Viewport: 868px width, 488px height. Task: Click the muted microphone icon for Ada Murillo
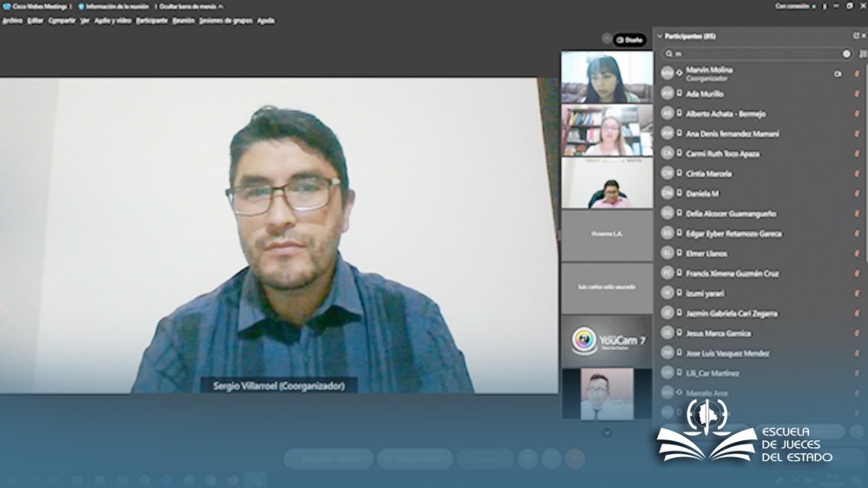click(857, 94)
